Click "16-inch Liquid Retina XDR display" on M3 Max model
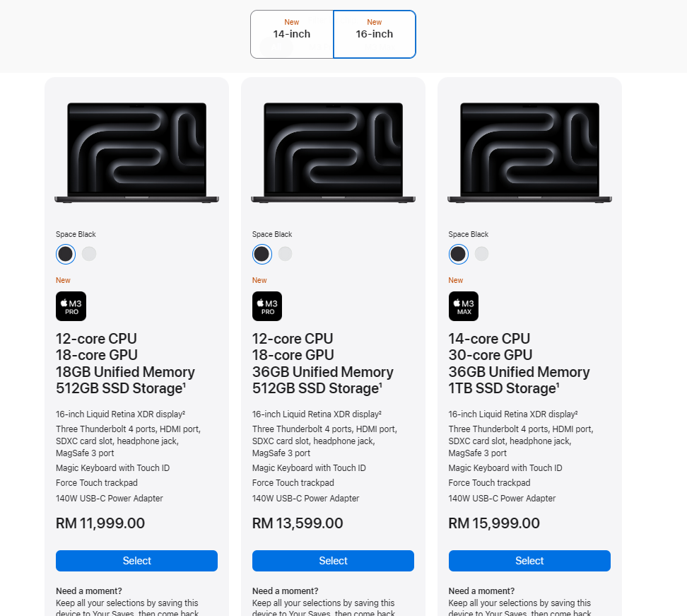Screen dimensions: 687x616 [x=513, y=414]
